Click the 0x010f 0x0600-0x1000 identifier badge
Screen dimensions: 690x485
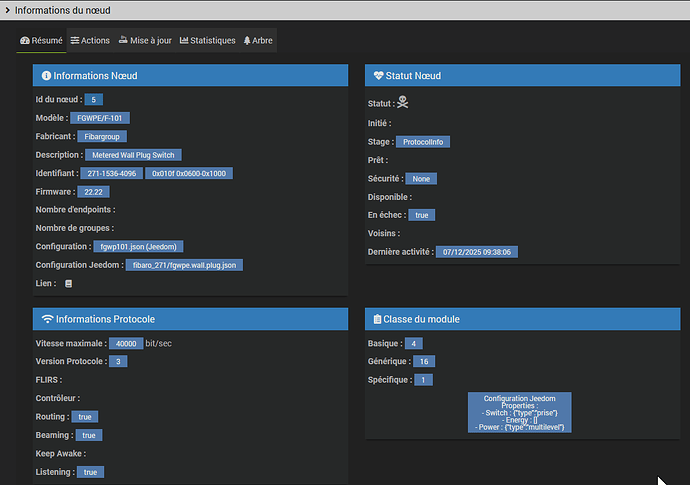[x=189, y=173]
